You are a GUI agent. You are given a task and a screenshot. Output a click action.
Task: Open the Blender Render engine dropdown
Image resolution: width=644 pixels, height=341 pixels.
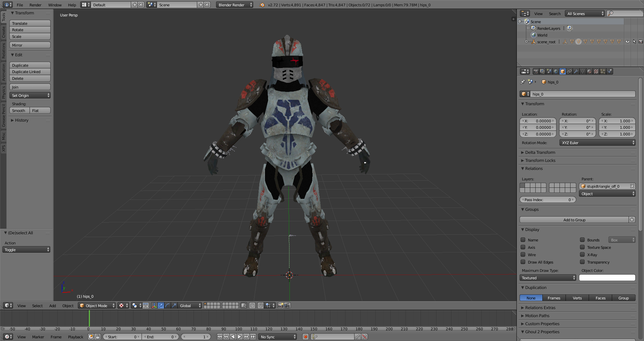click(234, 5)
